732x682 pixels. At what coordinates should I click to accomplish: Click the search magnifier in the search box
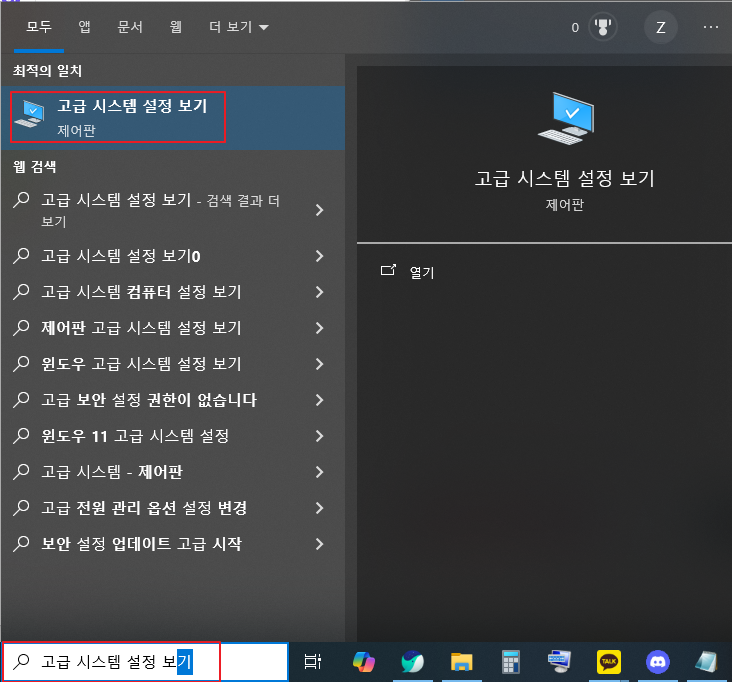(x=21, y=661)
